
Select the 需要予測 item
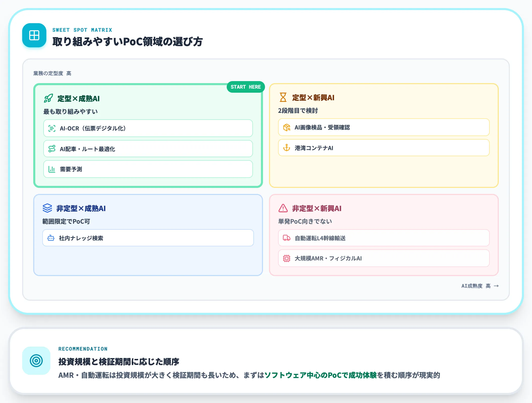[148, 169]
